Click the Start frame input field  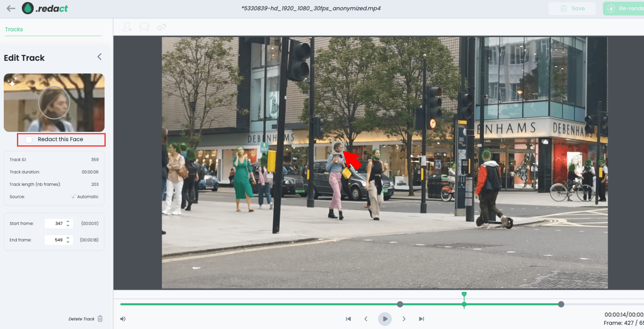tap(59, 224)
